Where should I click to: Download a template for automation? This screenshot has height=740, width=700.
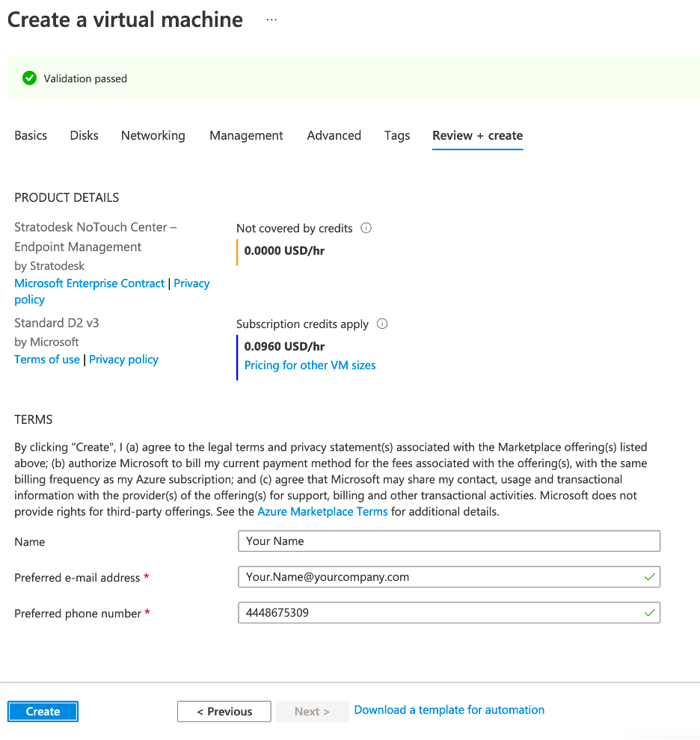449,710
